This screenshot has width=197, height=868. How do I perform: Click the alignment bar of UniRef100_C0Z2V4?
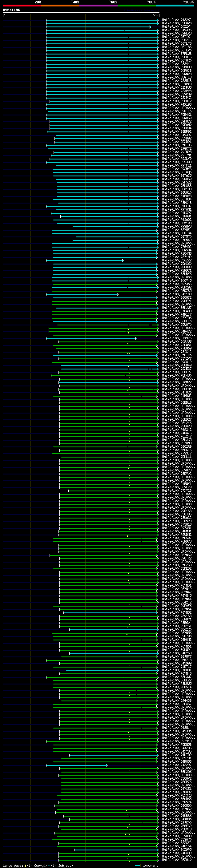pos(99,26)
